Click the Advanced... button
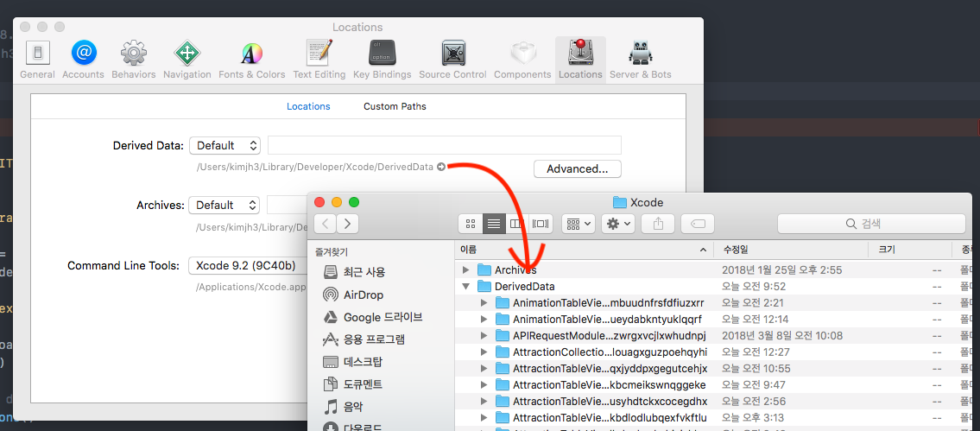The width and height of the screenshot is (980, 431). (577, 168)
